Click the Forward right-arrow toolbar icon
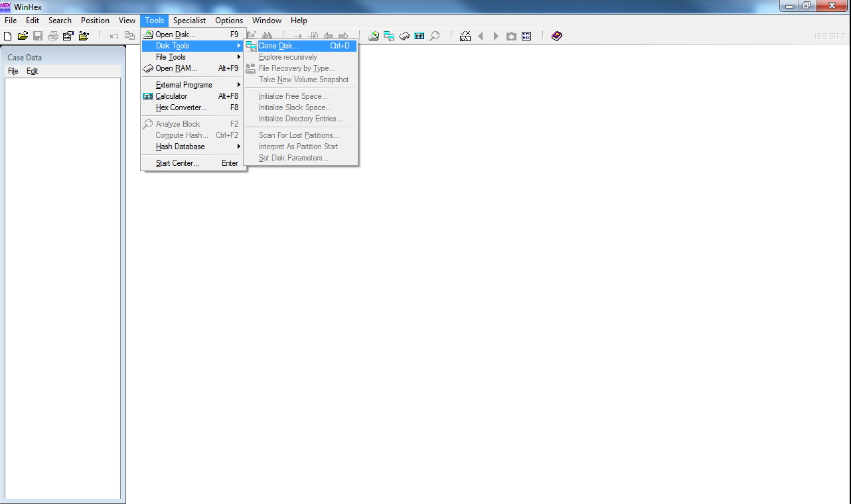 (343, 36)
